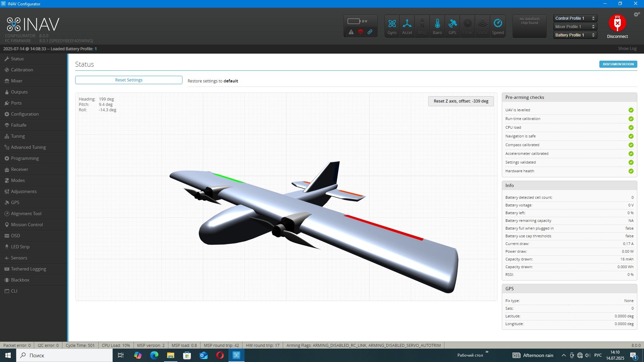Open the Calibration tab
This screenshot has width=644, height=362.
tap(34, 70)
